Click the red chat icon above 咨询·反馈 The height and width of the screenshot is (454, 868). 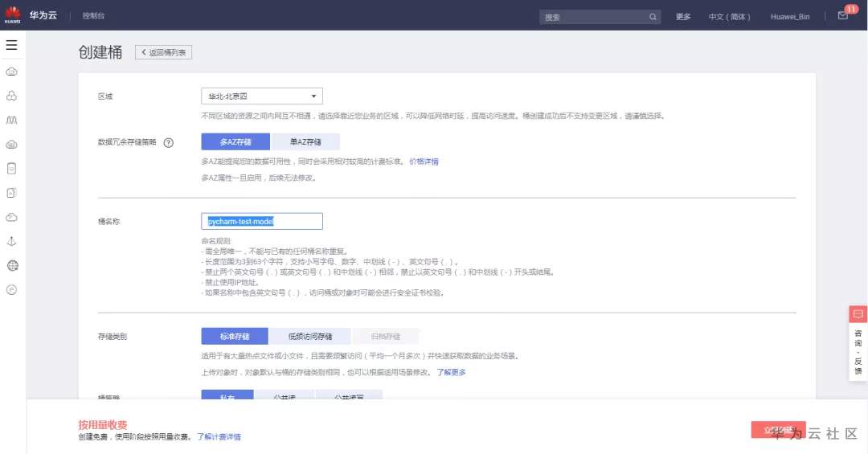pyautogui.click(x=858, y=314)
